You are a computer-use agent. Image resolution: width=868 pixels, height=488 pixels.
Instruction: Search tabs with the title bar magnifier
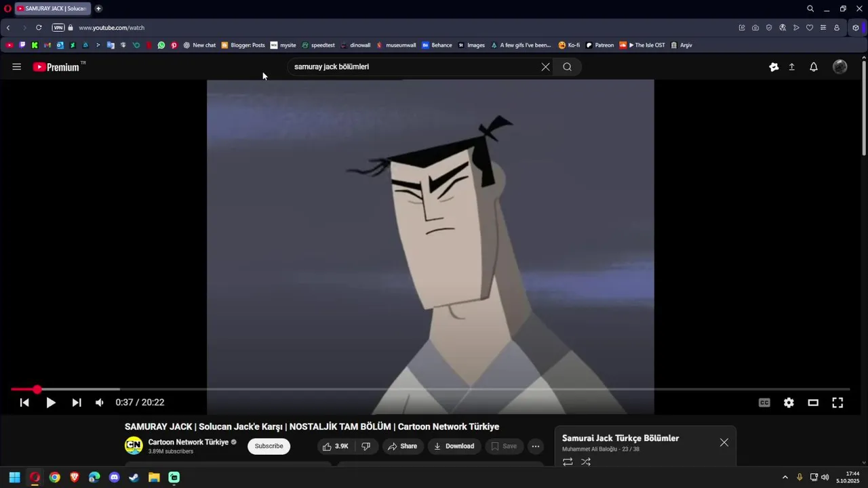tap(810, 9)
